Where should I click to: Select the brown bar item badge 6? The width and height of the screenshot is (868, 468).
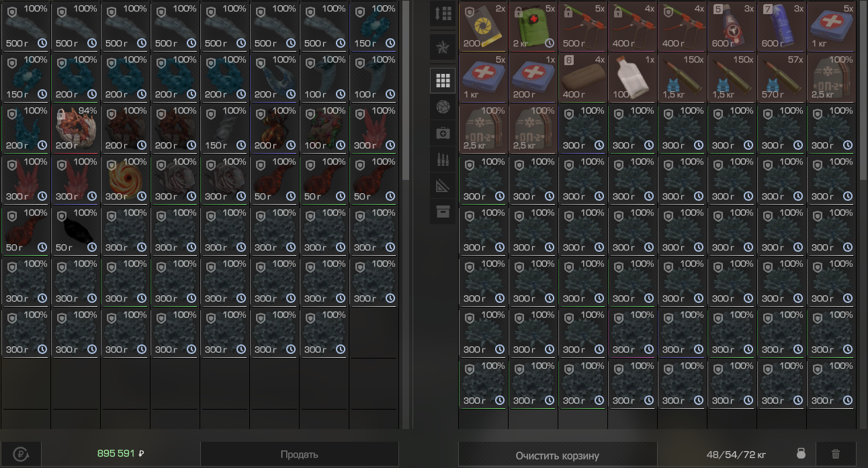[582, 77]
